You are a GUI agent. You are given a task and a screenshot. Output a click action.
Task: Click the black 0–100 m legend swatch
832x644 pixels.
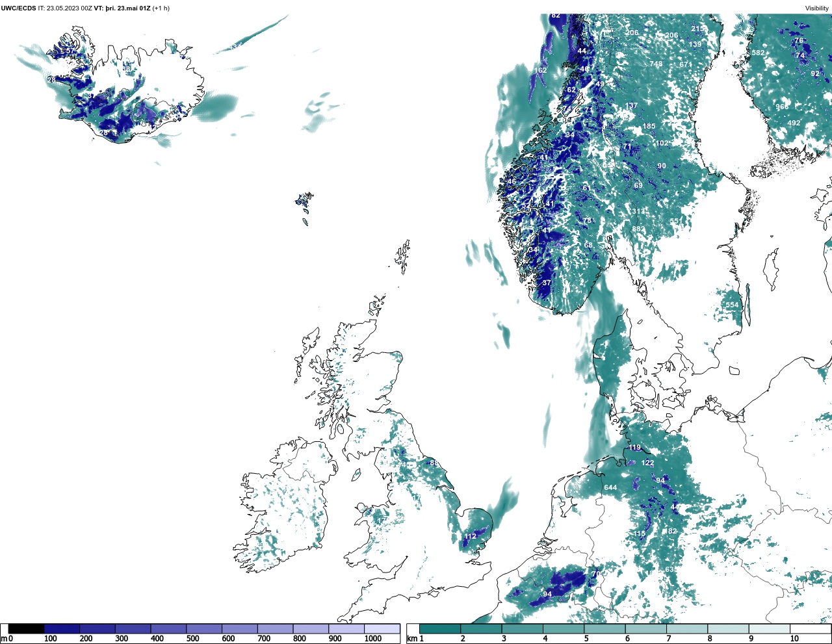[26, 629]
